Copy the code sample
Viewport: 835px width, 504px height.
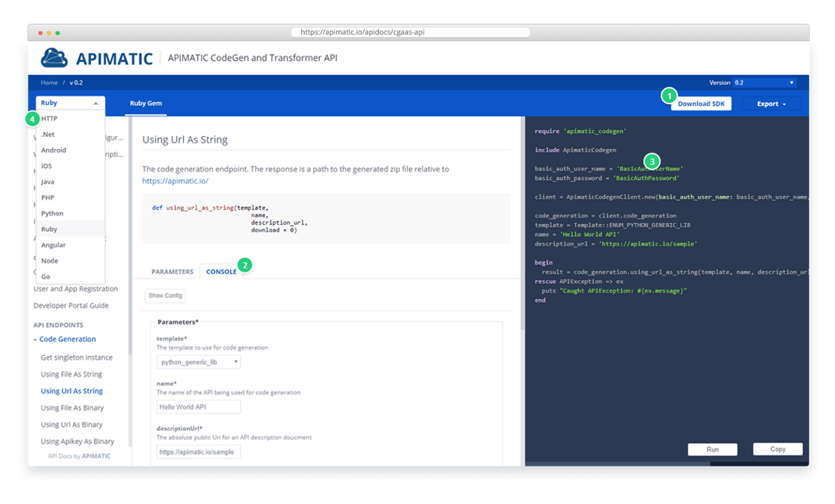[x=778, y=449]
